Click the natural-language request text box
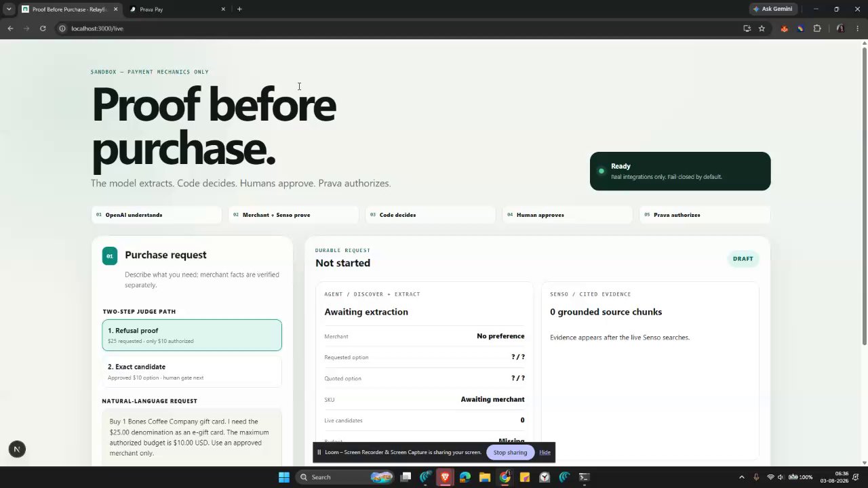This screenshot has width=868, height=488. 192,437
